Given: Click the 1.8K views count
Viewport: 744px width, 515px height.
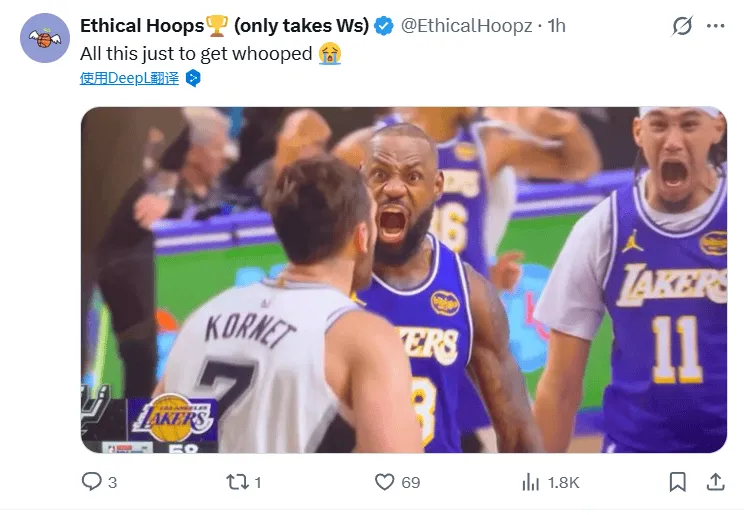Looking at the screenshot, I should (x=563, y=483).
